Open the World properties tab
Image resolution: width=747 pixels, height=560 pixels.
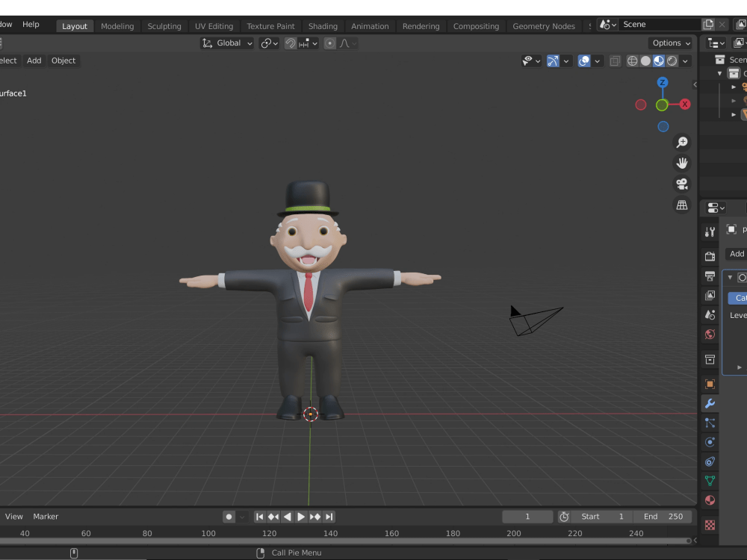[710, 335]
